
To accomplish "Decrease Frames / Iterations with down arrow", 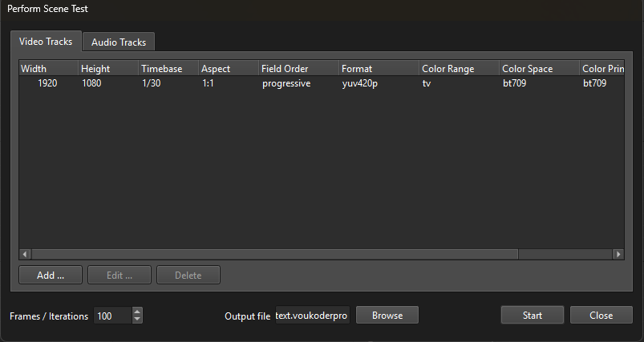I will pos(137,320).
